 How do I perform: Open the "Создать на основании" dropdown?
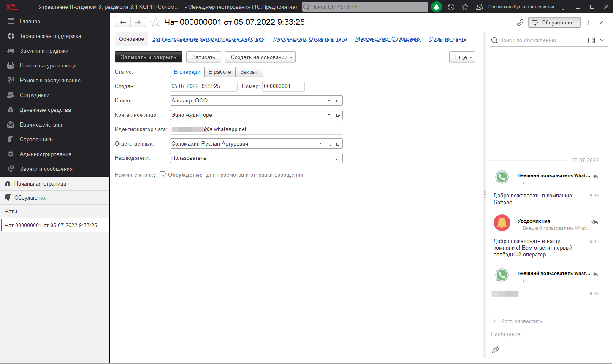[x=260, y=57]
